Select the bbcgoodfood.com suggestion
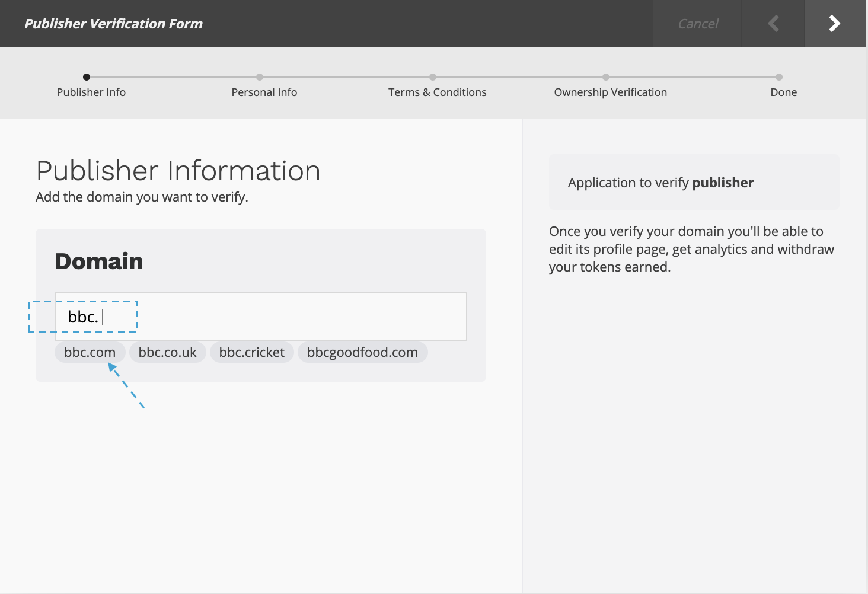 point(362,352)
